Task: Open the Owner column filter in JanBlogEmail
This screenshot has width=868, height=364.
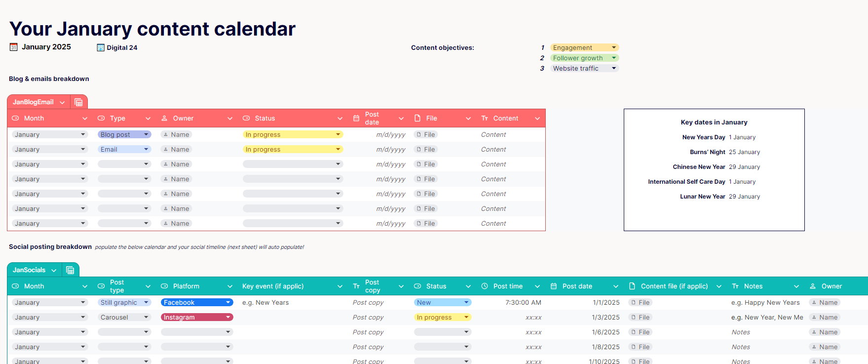Action: pos(230,119)
